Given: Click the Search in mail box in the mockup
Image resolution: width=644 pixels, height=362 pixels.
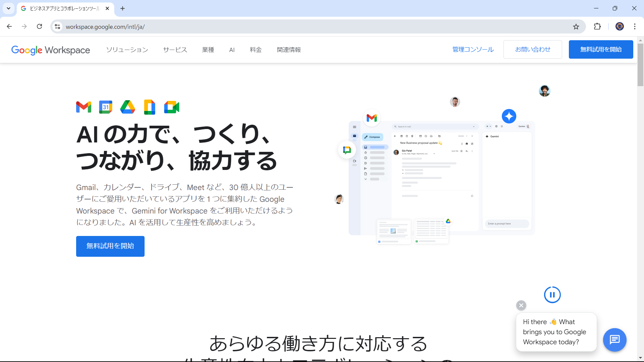Looking at the screenshot, I should tap(435, 127).
